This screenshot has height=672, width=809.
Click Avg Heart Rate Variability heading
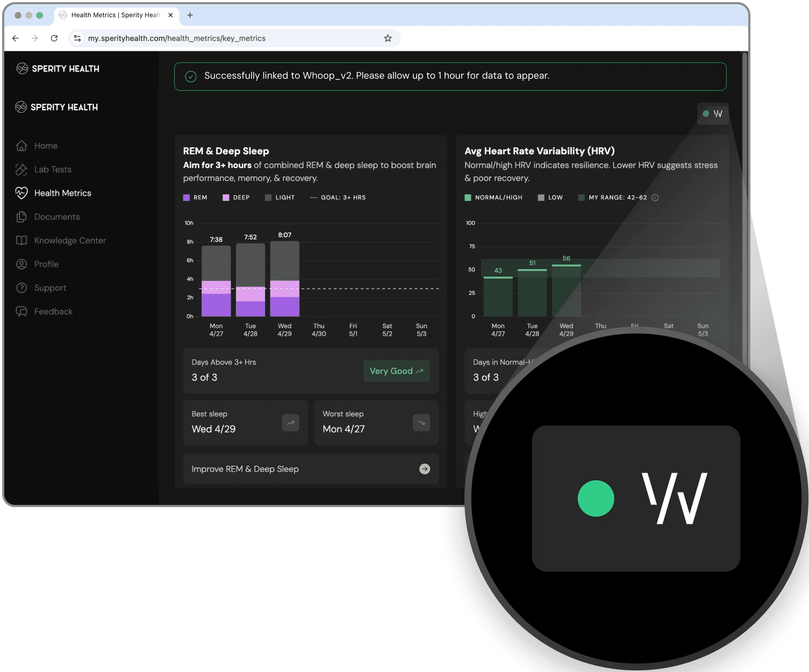(x=540, y=151)
